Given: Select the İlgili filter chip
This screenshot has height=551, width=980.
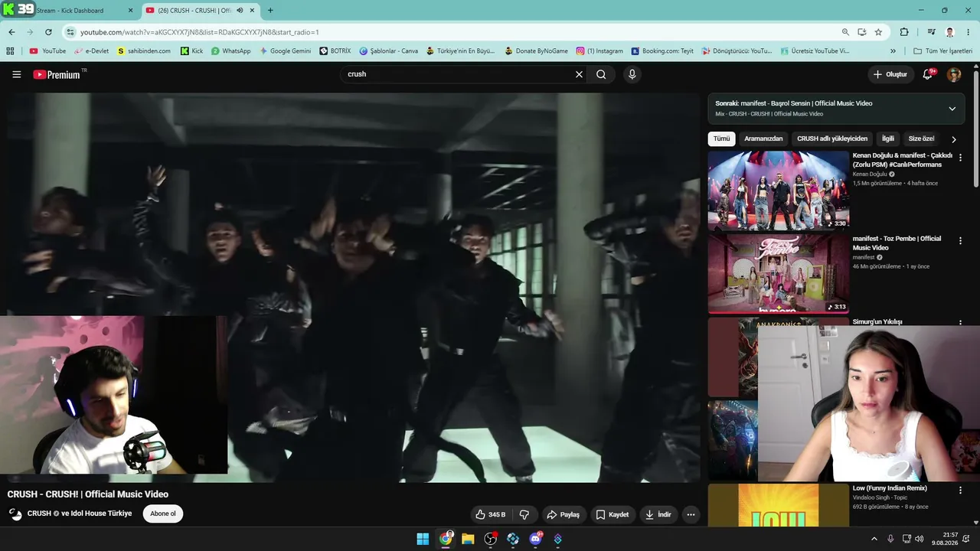Looking at the screenshot, I should 888,139.
